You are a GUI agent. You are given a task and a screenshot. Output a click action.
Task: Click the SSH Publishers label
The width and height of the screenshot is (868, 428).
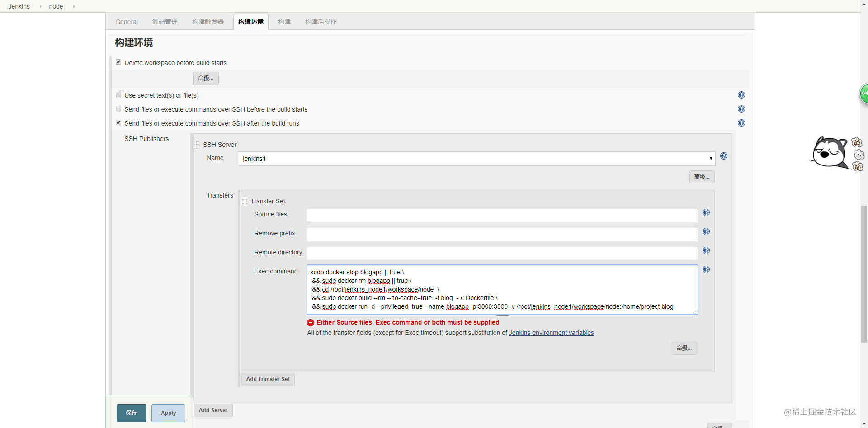(146, 139)
